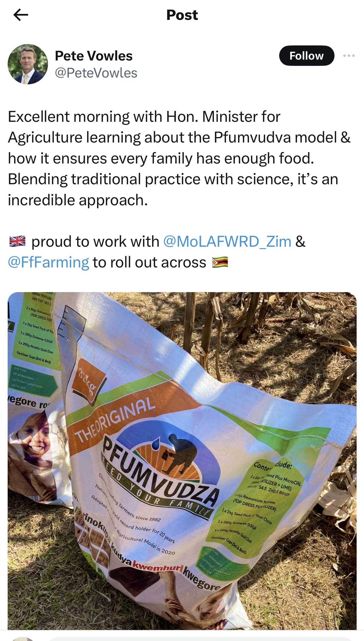Tap the 'proud to work with' text
The width and height of the screenshot is (364, 641).
coord(95,242)
